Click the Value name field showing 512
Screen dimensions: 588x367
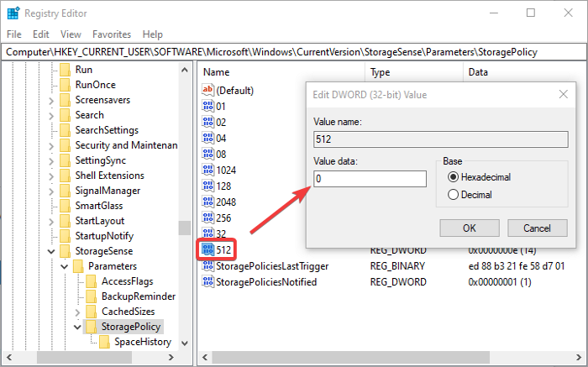(x=441, y=139)
